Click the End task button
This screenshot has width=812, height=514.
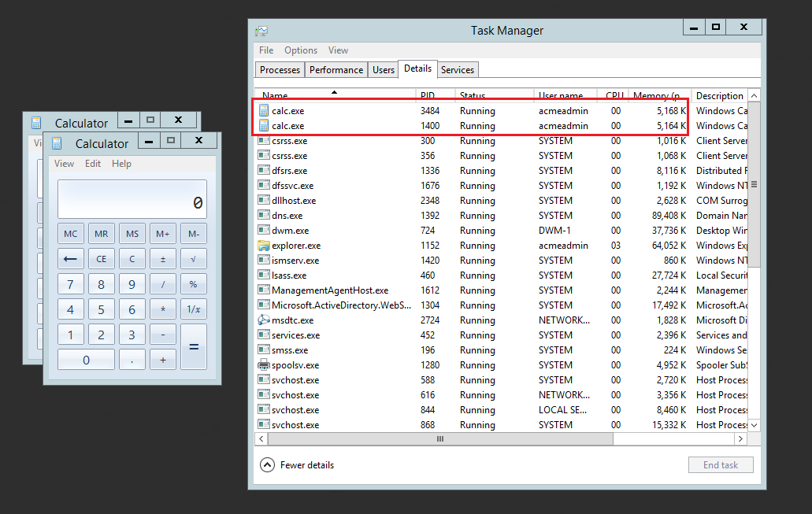point(721,465)
